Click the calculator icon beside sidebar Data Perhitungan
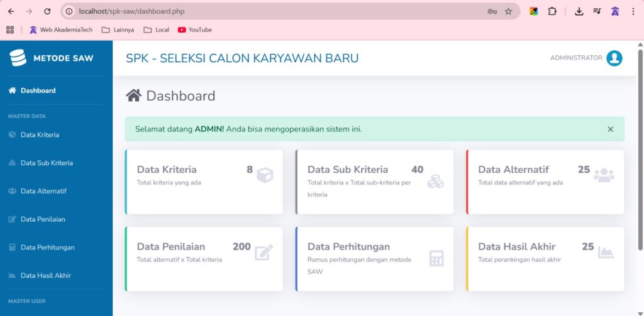Screen dimensions: 644x316 (x=13, y=248)
